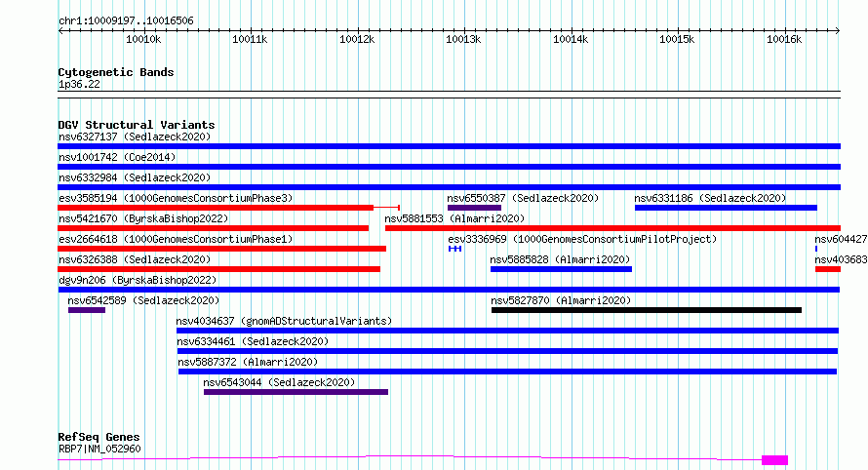Open esv3336969 (1000GenomesConsortiumPilotProject) label

click(582, 239)
